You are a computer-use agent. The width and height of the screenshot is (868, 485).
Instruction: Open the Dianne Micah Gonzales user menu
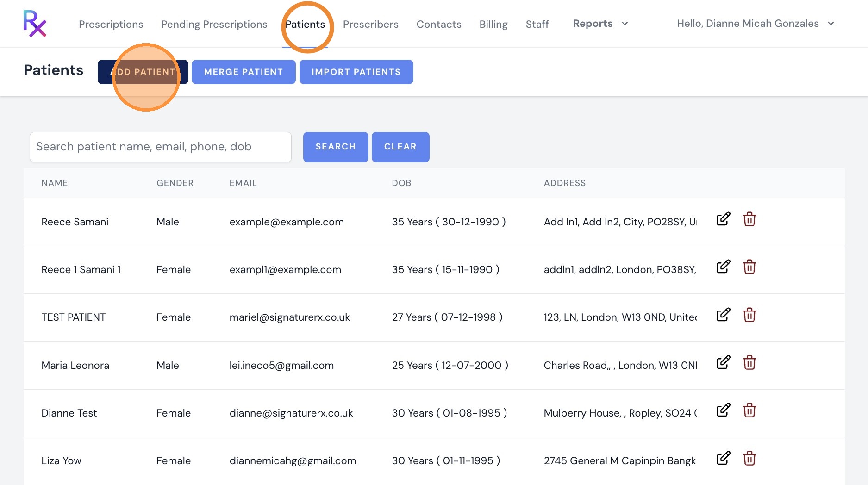756,24
